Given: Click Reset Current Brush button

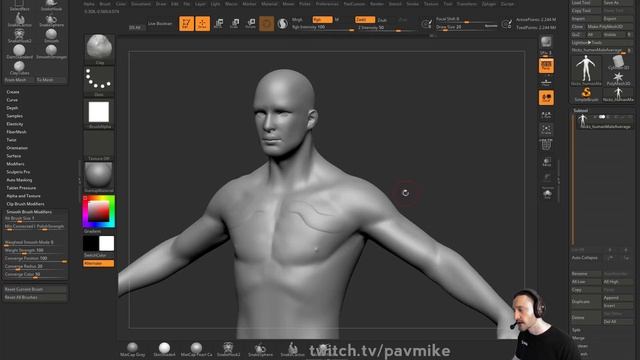Looking at the screenshot, I should tap(35, 289).
